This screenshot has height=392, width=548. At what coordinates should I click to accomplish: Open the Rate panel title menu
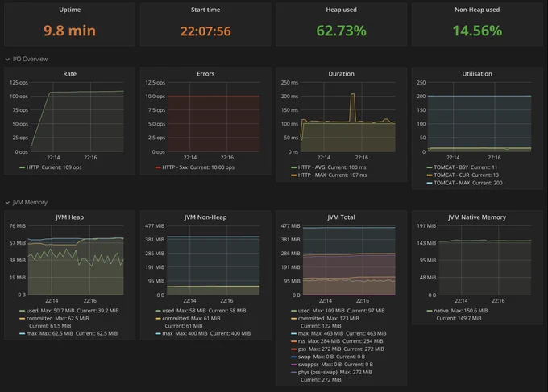click(69, 74)
